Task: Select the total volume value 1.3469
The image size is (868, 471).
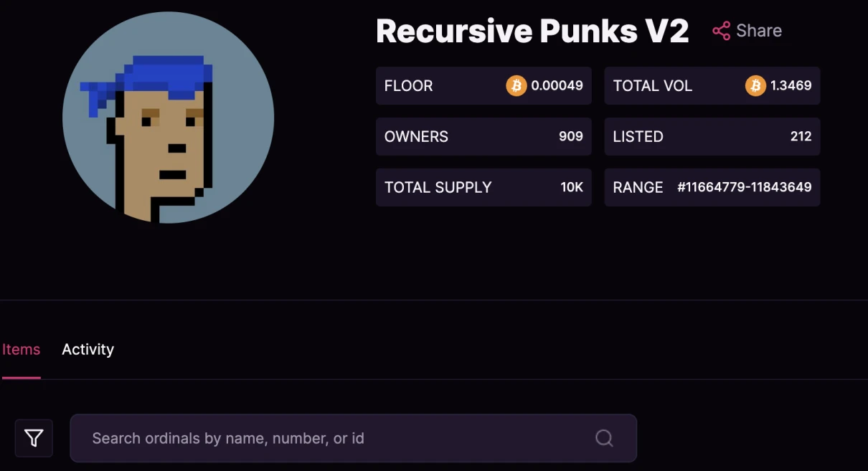Action: [x=791, y=86]
